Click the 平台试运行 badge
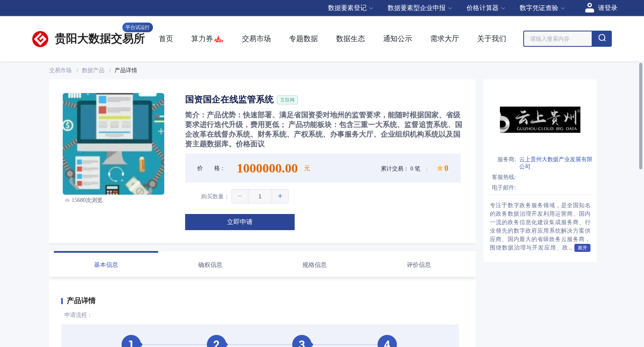 138,27
